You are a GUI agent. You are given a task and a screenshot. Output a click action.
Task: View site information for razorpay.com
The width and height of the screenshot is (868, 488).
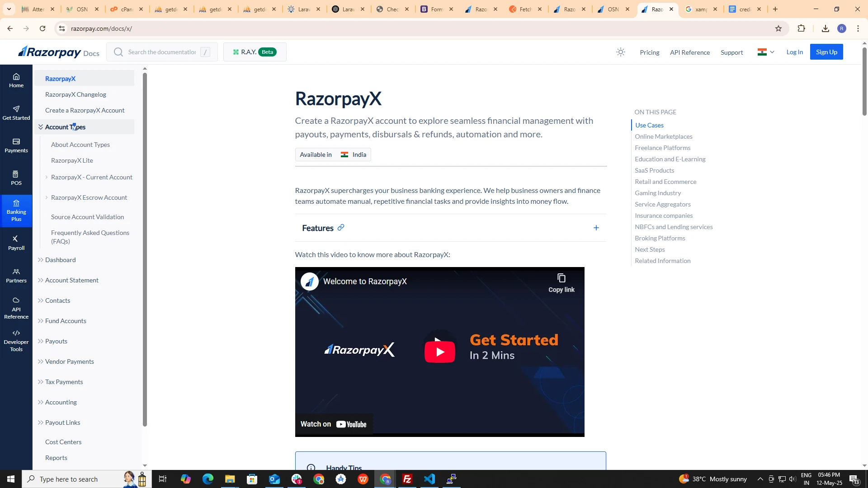pos(62,28)
